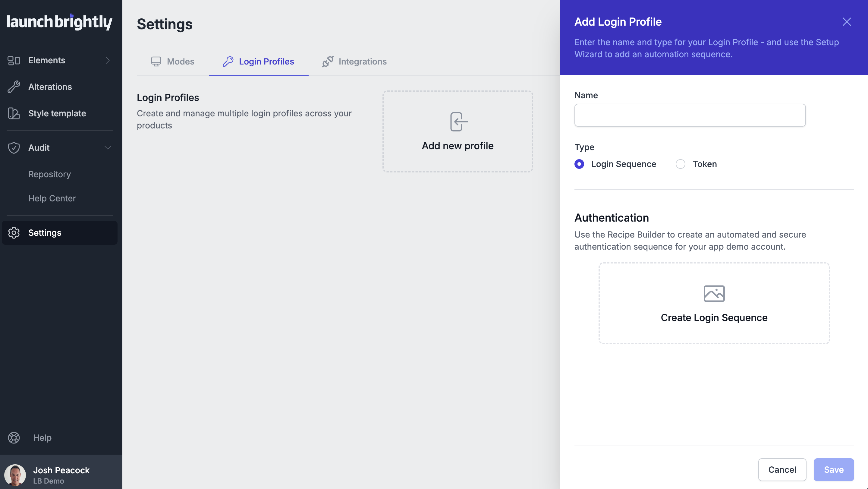Open Repository under Audit

click(x=49, y=174)
